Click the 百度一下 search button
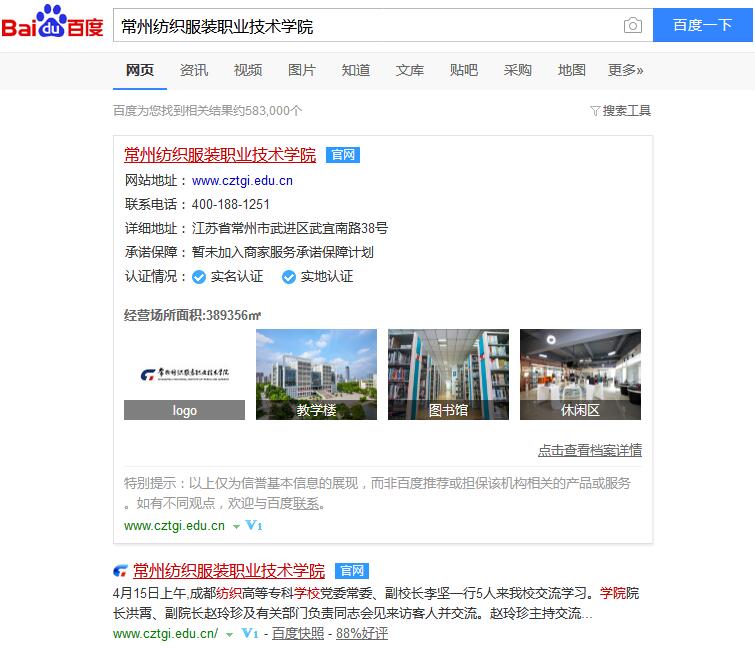 (703, 25)
